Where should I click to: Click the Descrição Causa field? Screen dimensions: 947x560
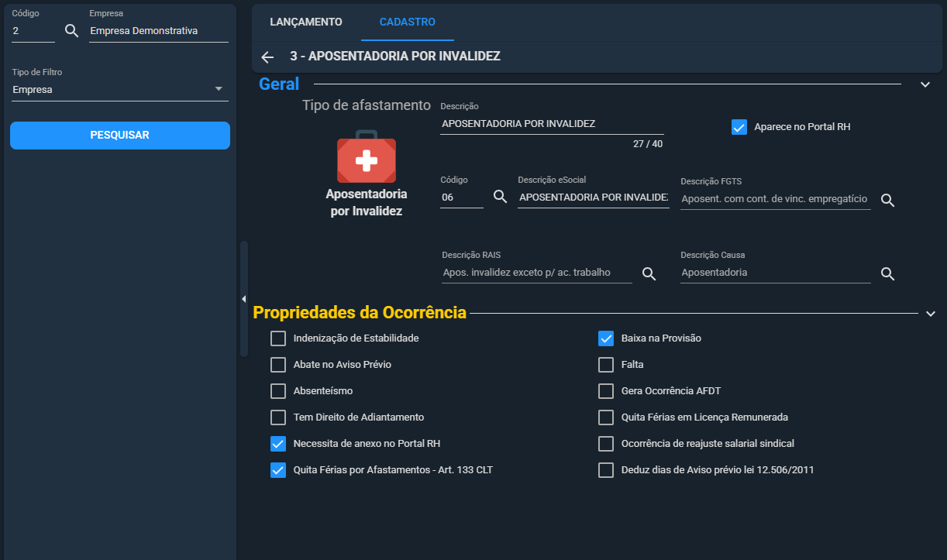pos(776,273)
